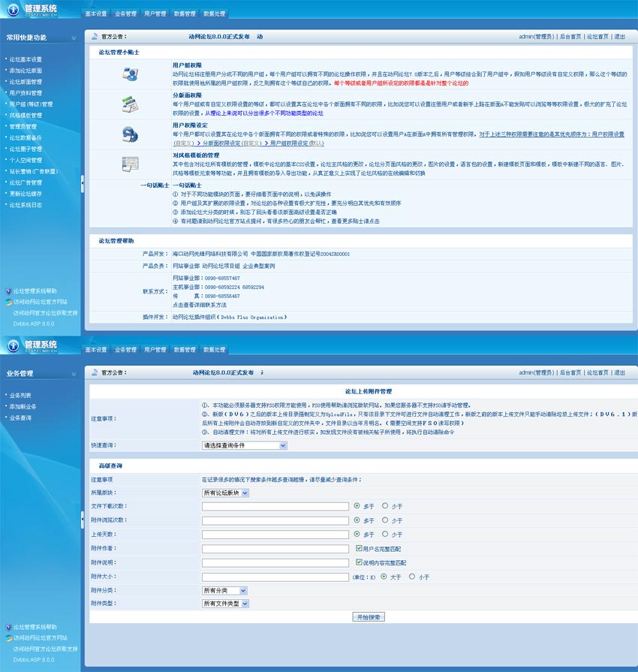Click the 附件作者 text input field

[275, 549]
